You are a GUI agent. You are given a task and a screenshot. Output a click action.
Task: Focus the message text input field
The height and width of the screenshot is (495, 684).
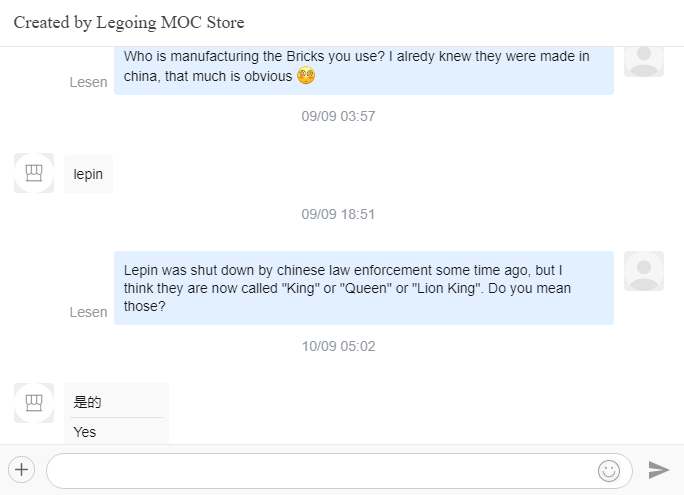pyautogui.click(x=320, y=470)
